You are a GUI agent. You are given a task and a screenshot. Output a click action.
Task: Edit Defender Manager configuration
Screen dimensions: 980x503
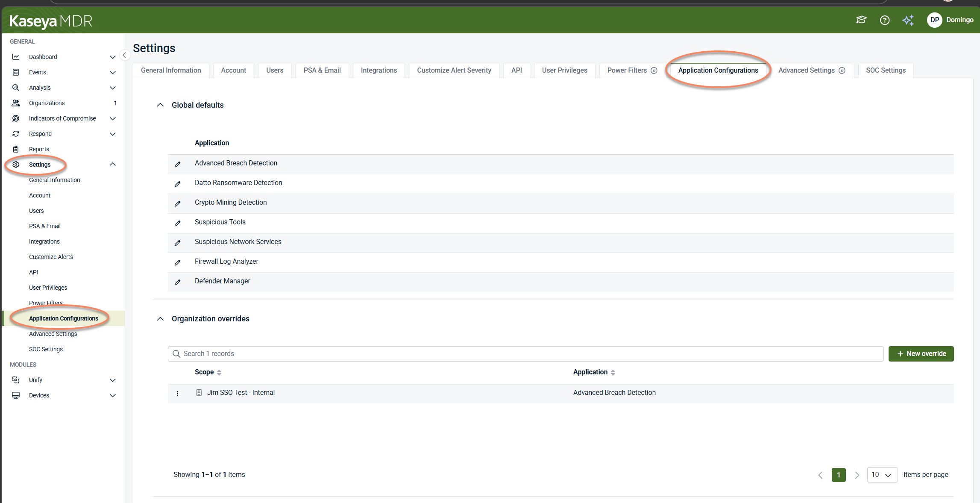178,282
